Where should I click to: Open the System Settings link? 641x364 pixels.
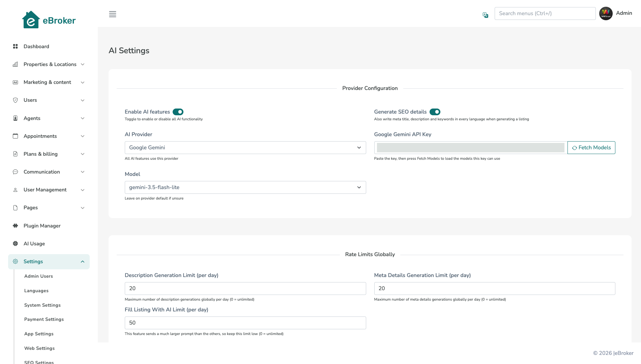42,305
